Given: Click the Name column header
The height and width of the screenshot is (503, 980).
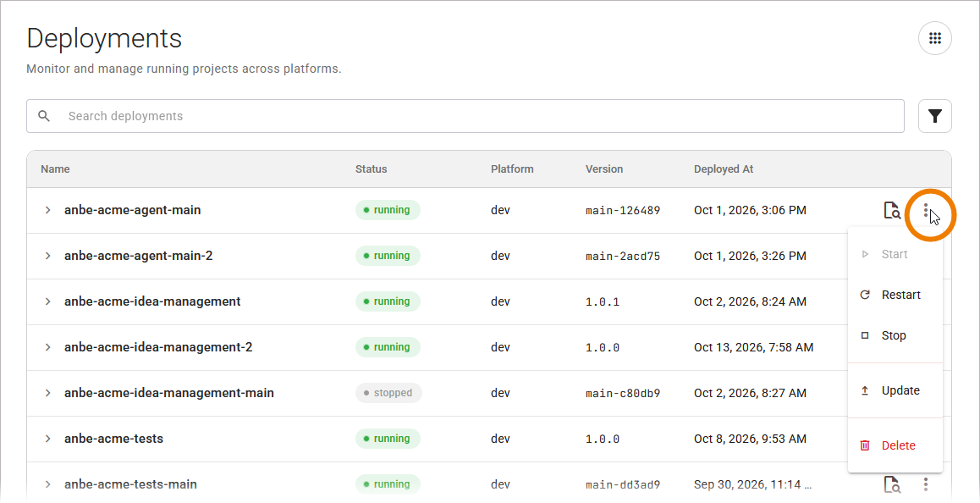Looking at the screenshot, I should (55, 169).
